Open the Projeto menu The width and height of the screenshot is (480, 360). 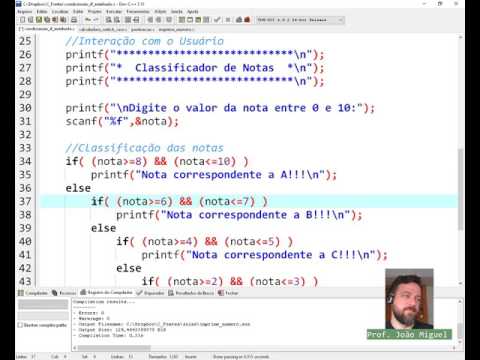point(95,12)
